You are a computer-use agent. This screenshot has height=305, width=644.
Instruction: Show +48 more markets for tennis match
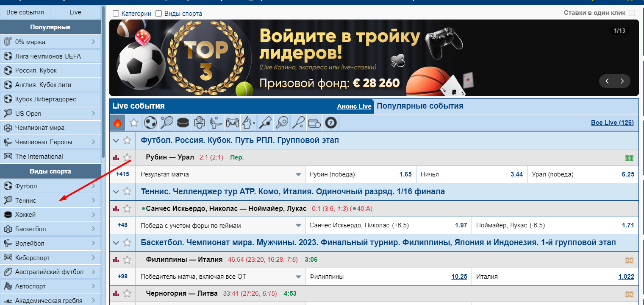(122, 225)
